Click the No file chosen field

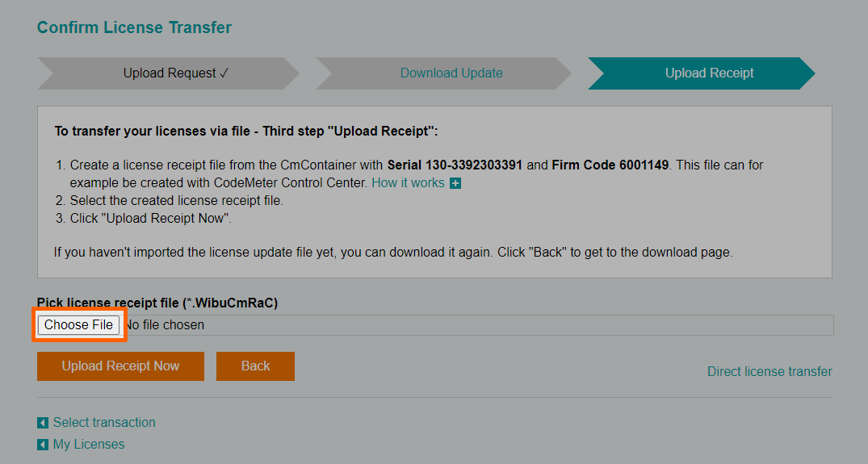click(476, 325)
